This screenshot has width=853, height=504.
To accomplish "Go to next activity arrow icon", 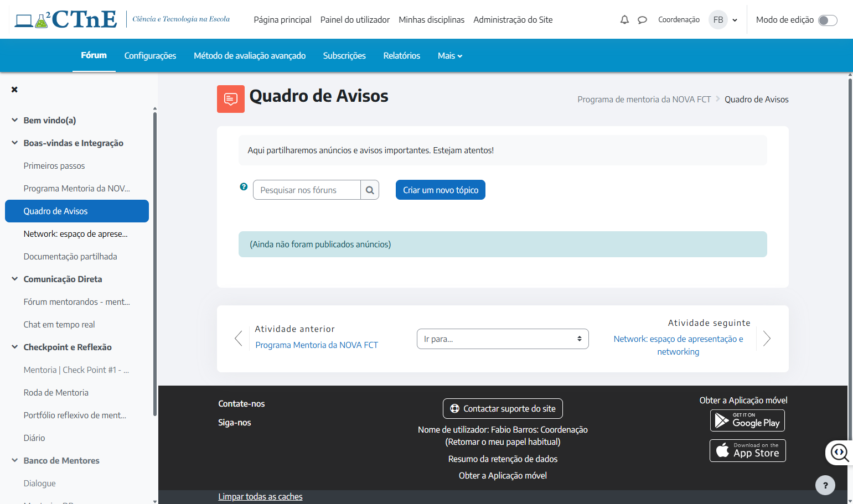I will pos(767,338).
